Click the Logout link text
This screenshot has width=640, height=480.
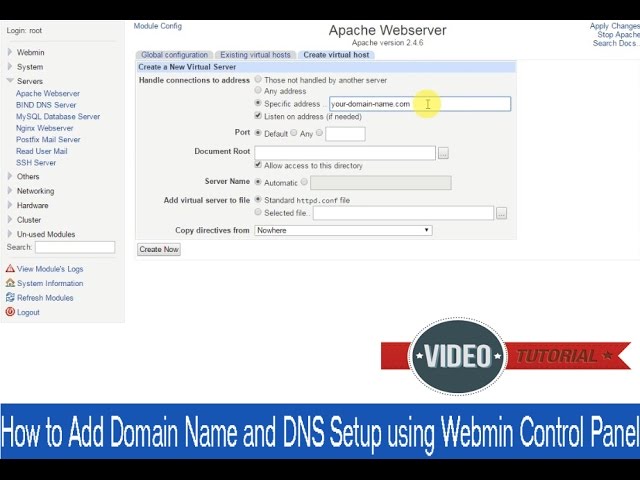tap(28, 312)
